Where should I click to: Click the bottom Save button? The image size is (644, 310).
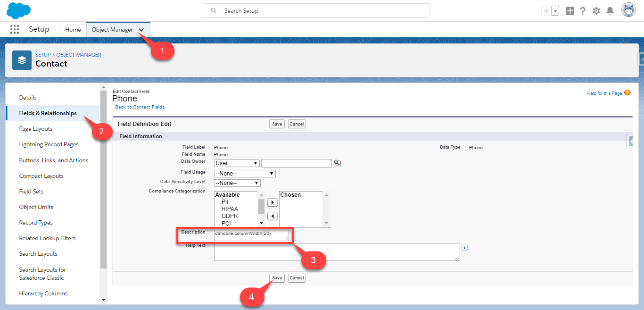coord(277,278)
